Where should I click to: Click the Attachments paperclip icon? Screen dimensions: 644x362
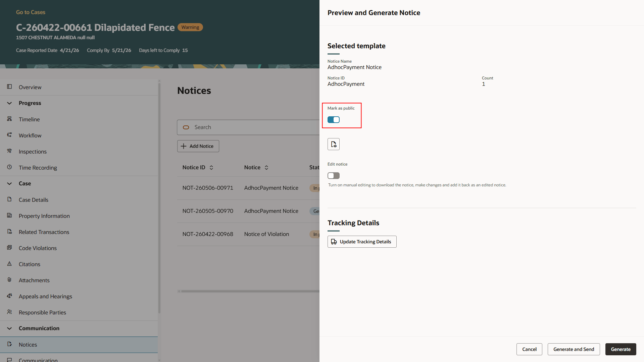coord(9,280)
